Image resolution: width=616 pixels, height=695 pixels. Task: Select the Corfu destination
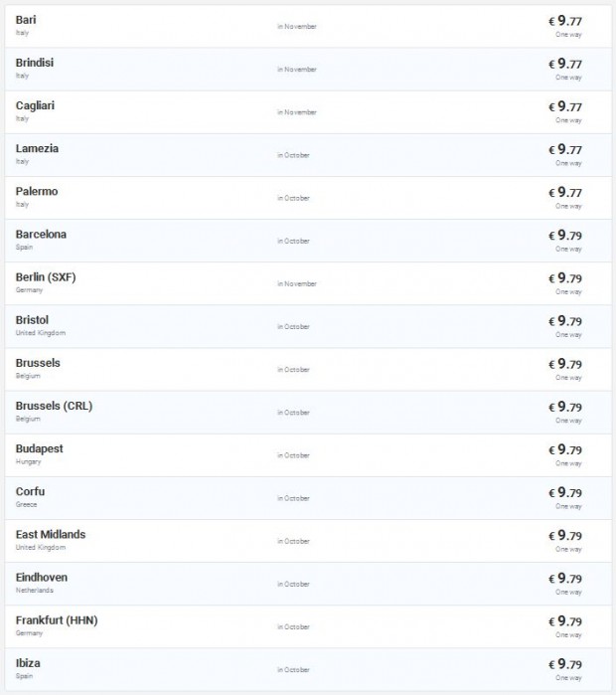pyautogui.click(x=30, y=491)
